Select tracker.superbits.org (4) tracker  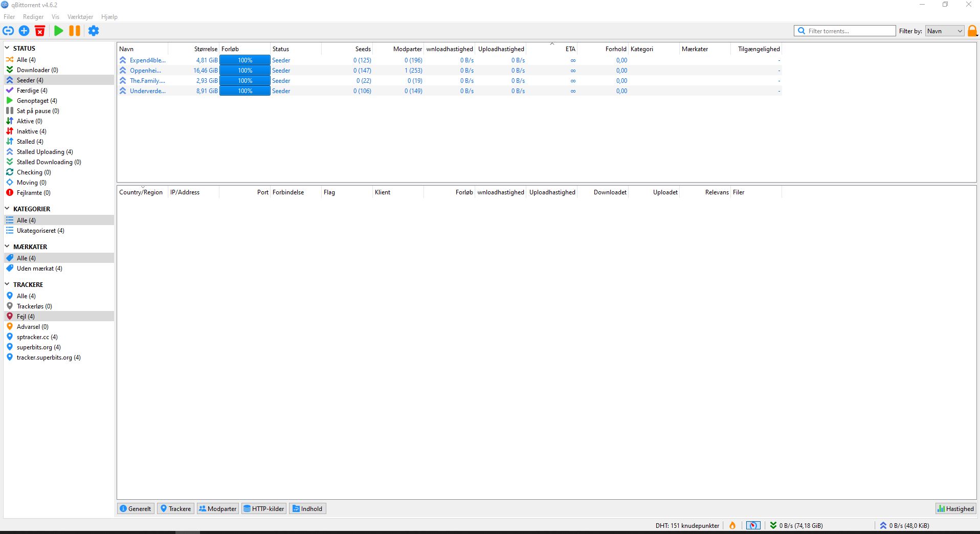[59, 358]
